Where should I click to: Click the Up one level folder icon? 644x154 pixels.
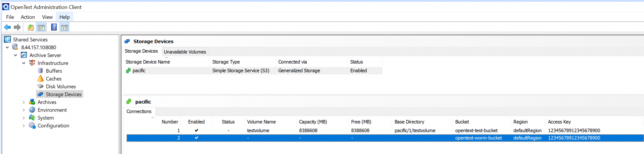click(31, 27)
